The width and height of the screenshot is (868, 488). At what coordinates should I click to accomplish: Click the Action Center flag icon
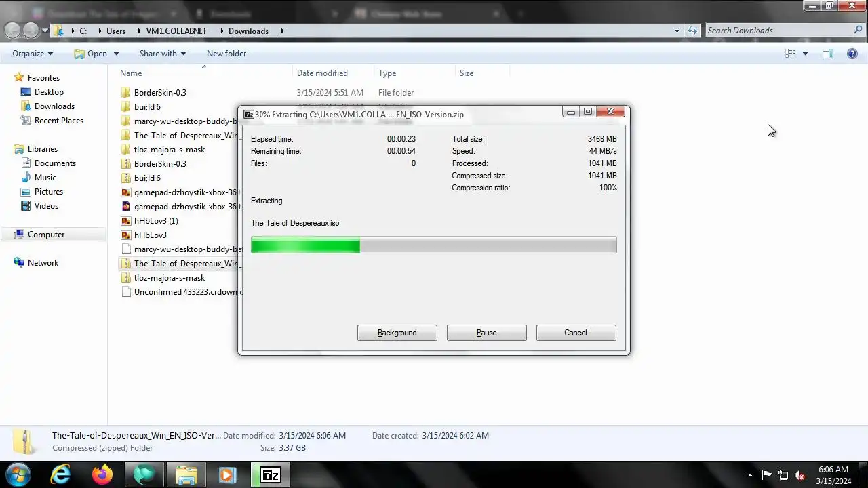[767, 475]
